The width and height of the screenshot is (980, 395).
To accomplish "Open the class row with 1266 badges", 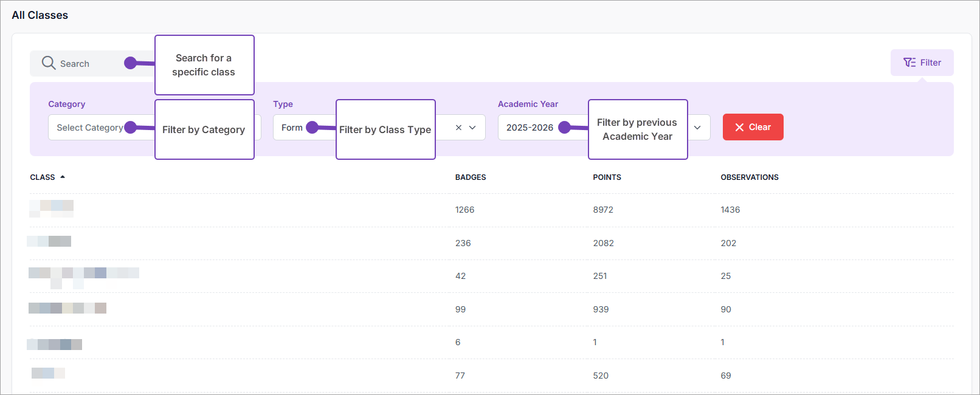I will point(52,209).
